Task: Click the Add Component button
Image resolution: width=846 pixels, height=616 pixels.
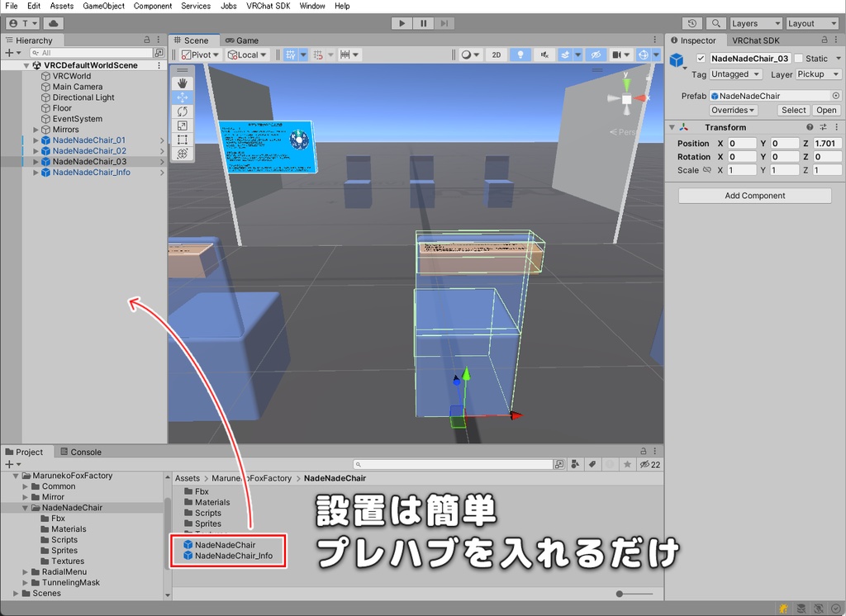Action: [x=753, y=195]
